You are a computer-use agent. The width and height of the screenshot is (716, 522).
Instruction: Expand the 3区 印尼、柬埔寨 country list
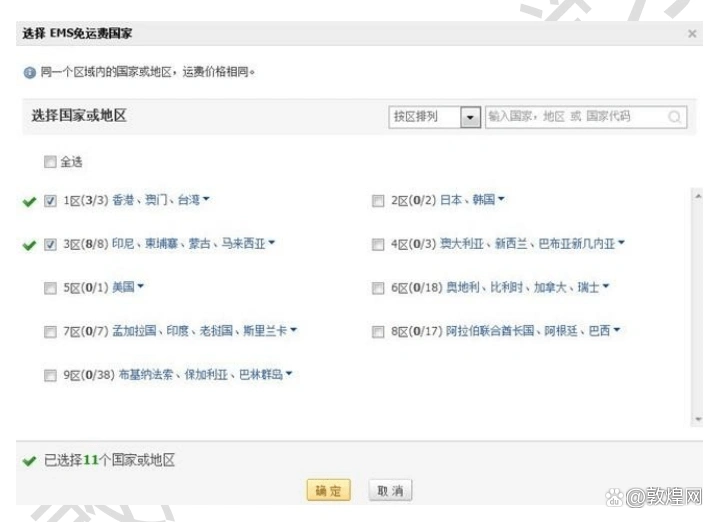click(272, 243)
